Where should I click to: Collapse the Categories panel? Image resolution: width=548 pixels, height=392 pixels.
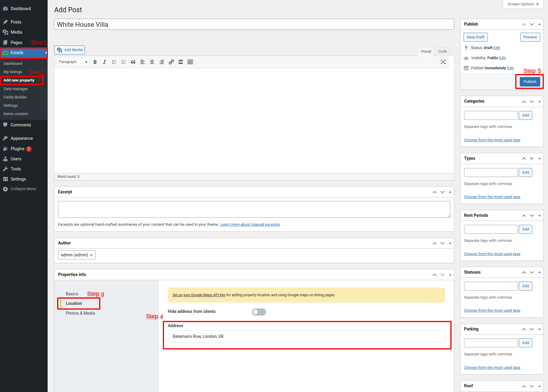click(x=539, y=101)
